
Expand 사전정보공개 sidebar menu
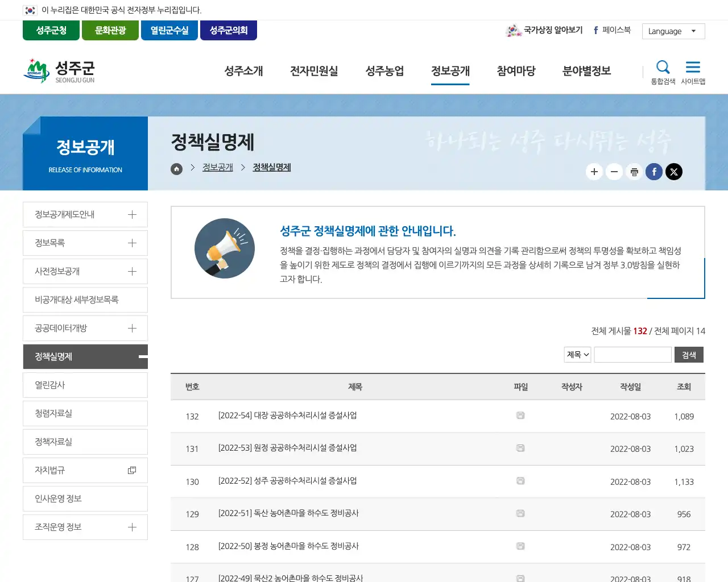[x=132, y=271]
